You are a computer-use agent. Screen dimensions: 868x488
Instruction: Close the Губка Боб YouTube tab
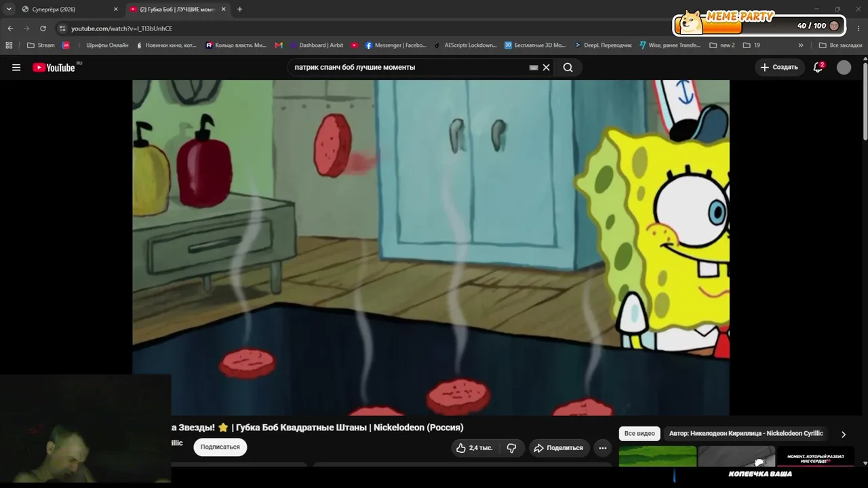(223, 9)
